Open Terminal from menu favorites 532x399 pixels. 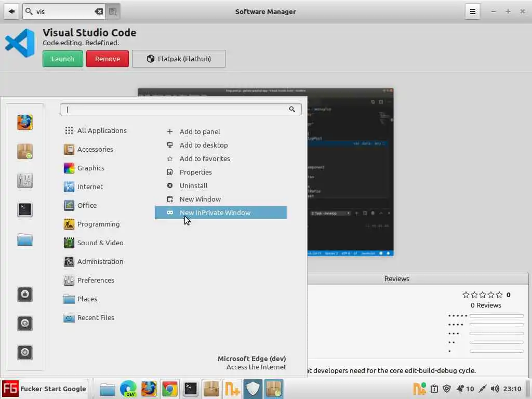25,210
